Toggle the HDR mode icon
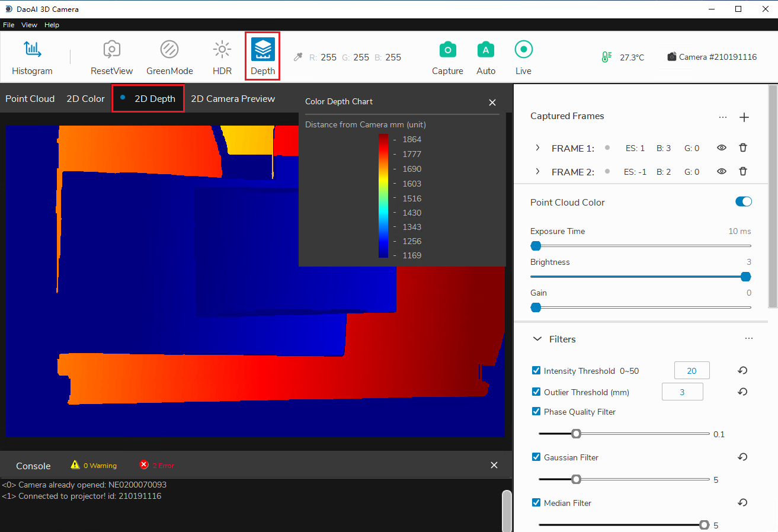This screenshot has width=778, height=532. coord(222,50)
